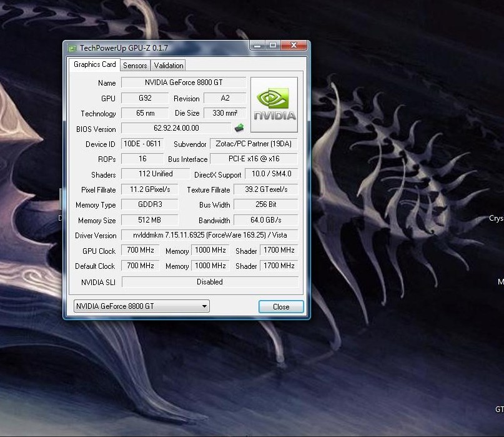The width and height of the screenshot is (504, 437).
Task: Click the Texture Fillrate value 39.2 GTexel/s
Action: coord(266,189)
